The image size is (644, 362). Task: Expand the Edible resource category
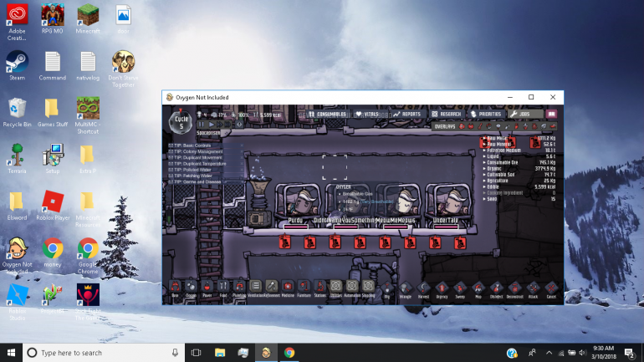(519, 186)
